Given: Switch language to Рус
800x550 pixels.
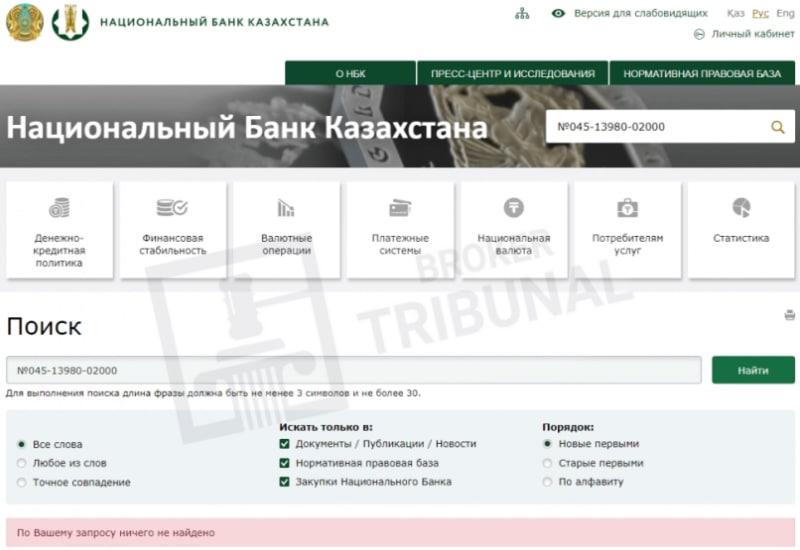Looking at the screenshot, I should [760, 13].
